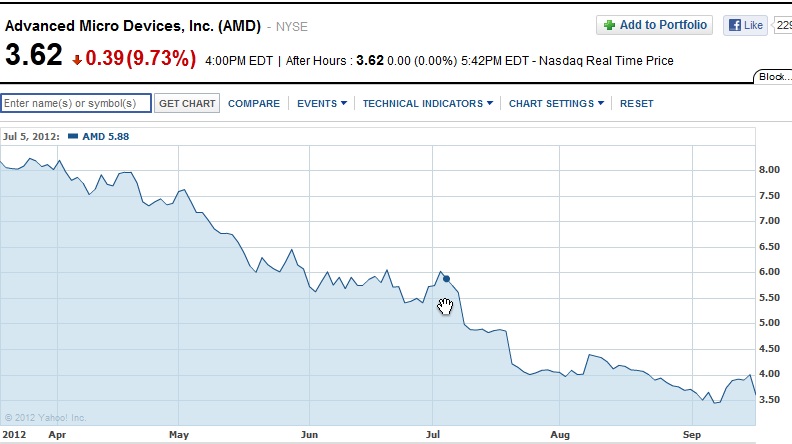Screen dimensions: 792x444
Task: Click the price change 0.39 (9.73%)
Action: coord(140,58)
